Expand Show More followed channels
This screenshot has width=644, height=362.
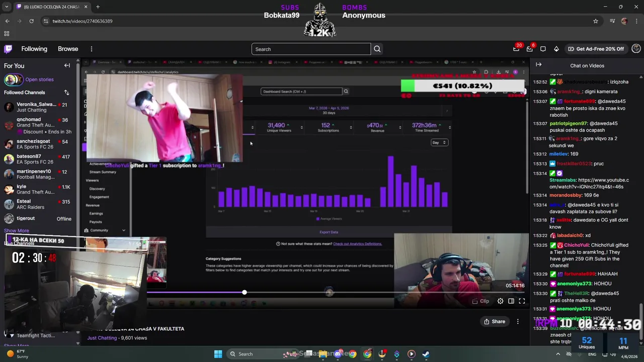[x=17, y=231]
